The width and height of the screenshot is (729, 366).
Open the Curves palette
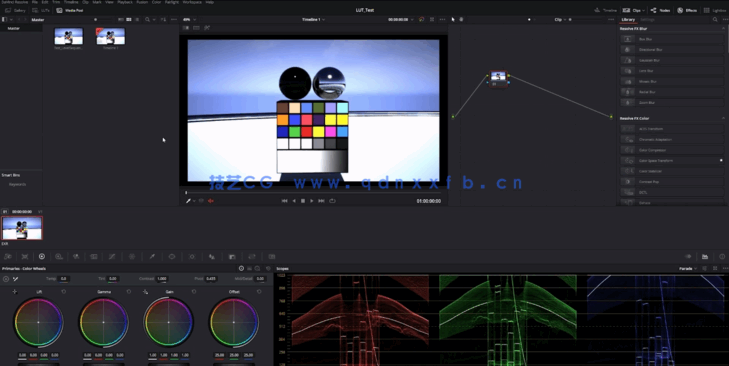(x=112, y=256)
